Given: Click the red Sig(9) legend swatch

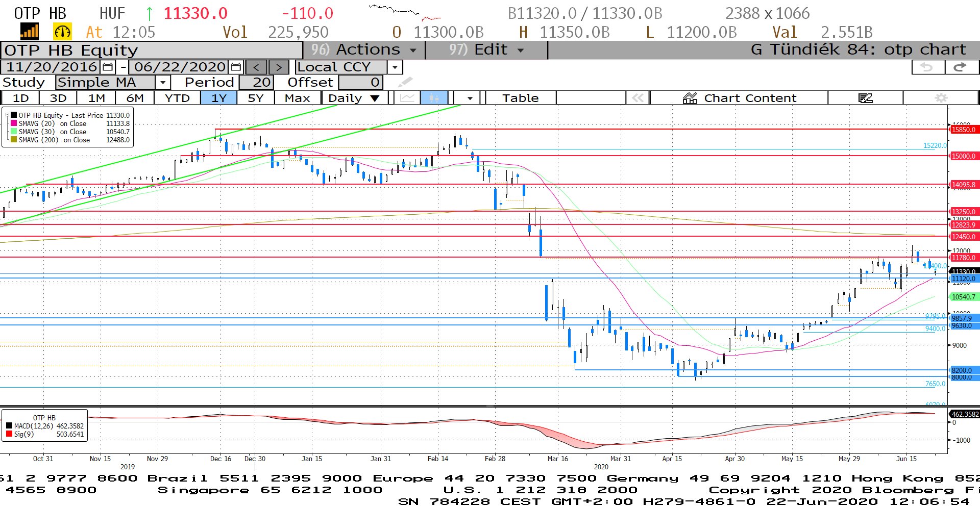Looking at the screenshot, I should 9,434.
